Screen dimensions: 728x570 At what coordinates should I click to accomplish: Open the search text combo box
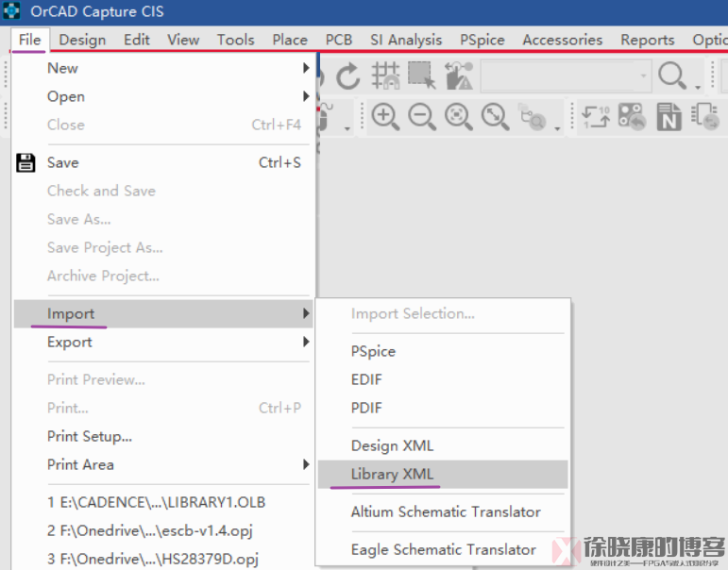(566, 75)
